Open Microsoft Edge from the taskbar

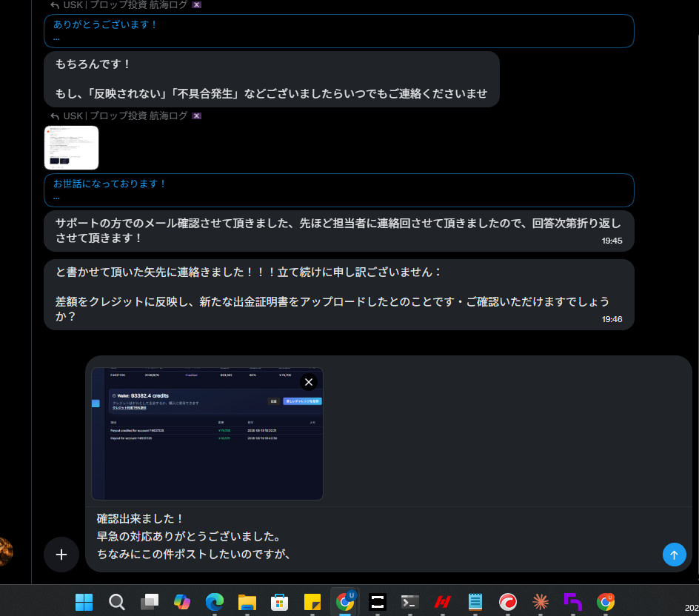[x=215, y=602]
